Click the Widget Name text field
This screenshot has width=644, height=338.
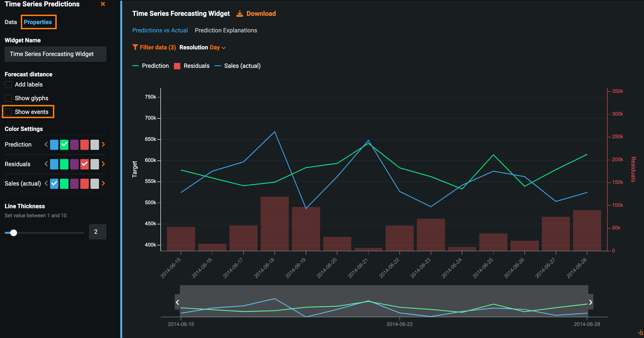point(55,54)
